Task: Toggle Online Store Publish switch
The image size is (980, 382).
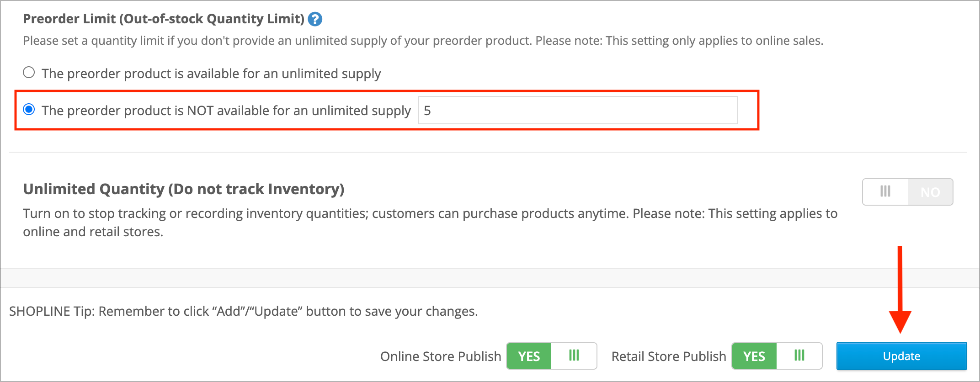Action: pyautogui.click(x=552, y=356)
